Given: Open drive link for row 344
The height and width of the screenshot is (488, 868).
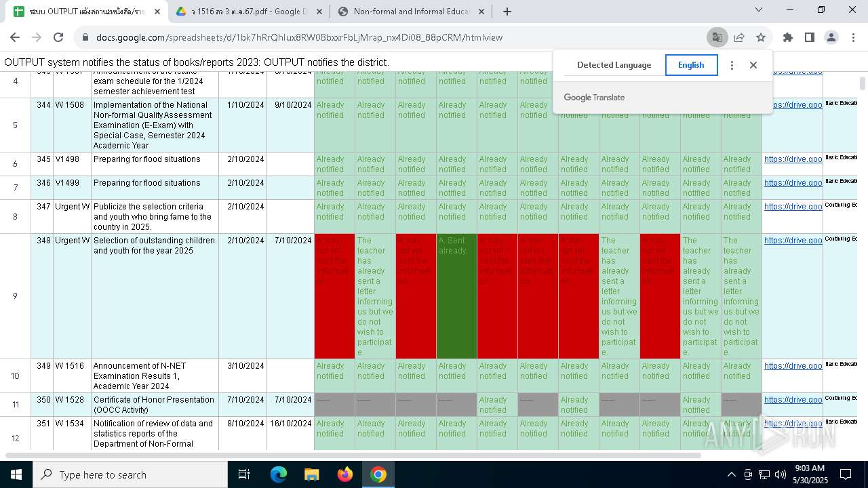Looking at the screenshot, I should [793, 105].
